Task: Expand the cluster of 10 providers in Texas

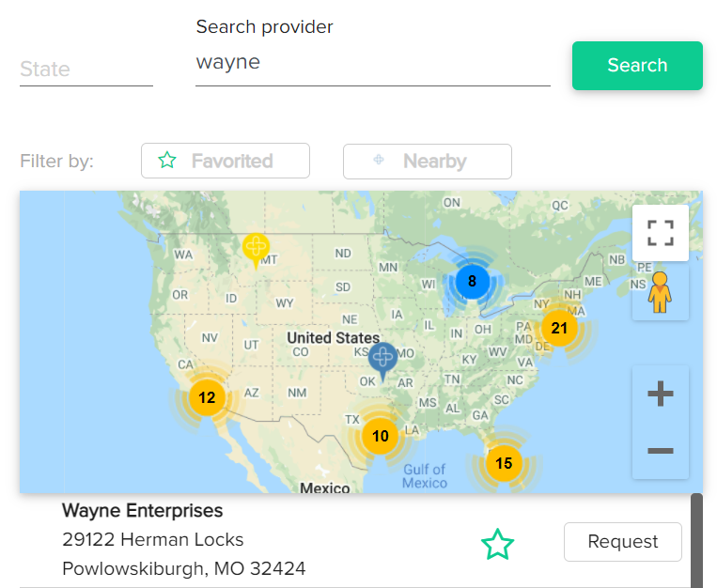Action: pyautogui.click(x=380, y=436)
